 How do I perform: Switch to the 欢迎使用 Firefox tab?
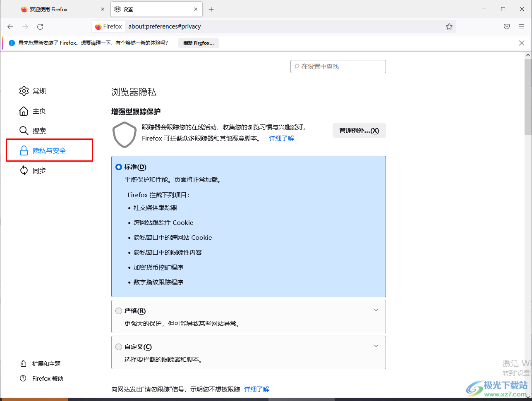pyautogui.click(x=63, y=9)
